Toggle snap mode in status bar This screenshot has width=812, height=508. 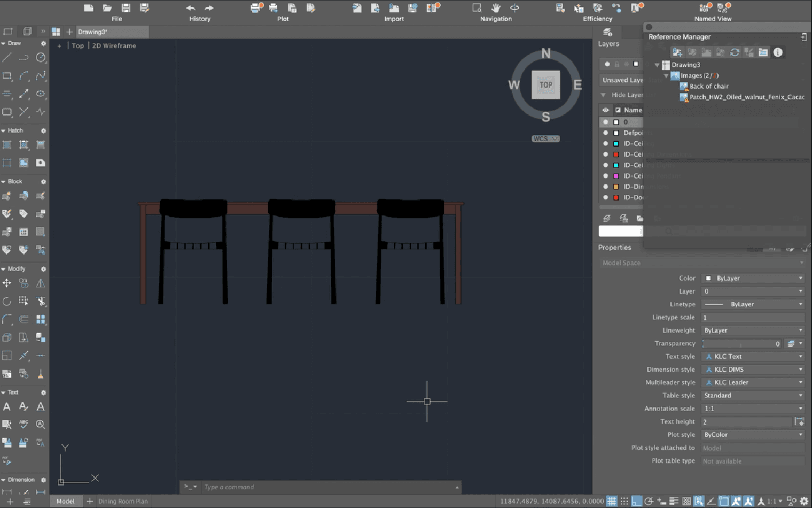[624, 501]
